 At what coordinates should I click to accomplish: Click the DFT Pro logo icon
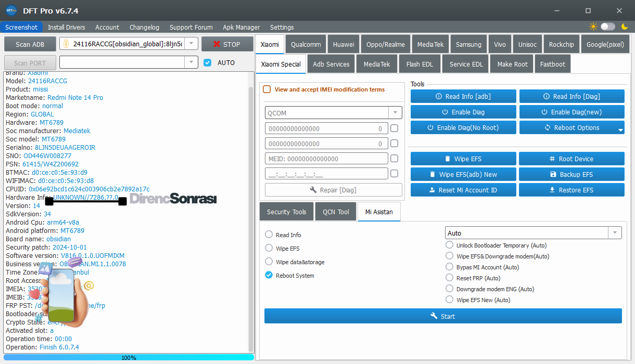point(11,10)
